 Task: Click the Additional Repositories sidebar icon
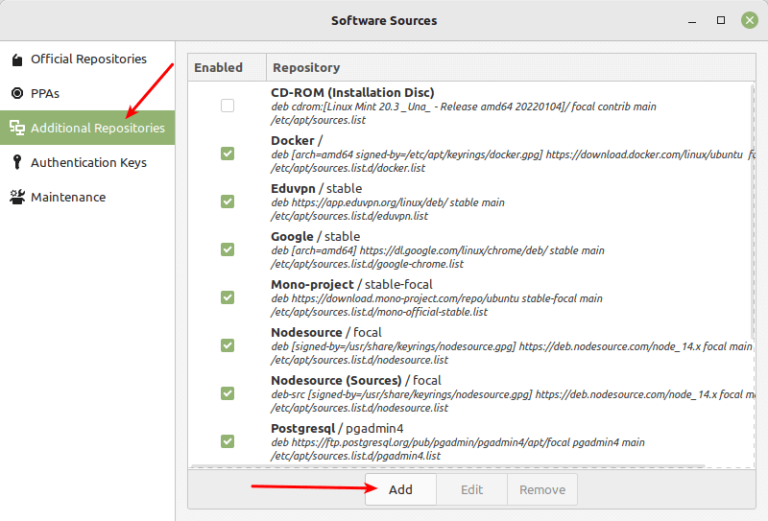click(17, 128)
